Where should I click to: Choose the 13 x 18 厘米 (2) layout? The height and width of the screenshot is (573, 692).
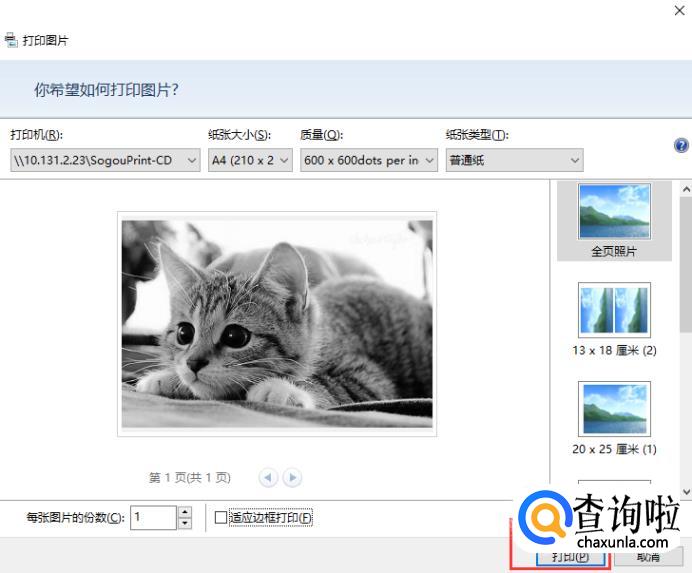[x=614, y=319]
